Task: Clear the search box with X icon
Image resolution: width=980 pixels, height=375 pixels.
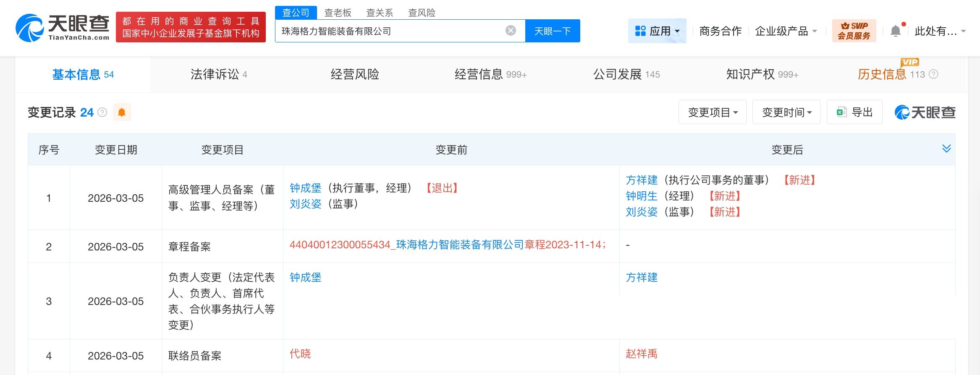Action: coord(511,31)
